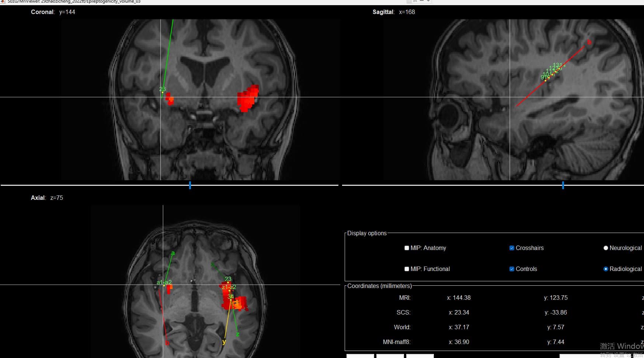644x358 pixels.
Task: Click the Coronal slice slider handle
Action: coord(190,185)
